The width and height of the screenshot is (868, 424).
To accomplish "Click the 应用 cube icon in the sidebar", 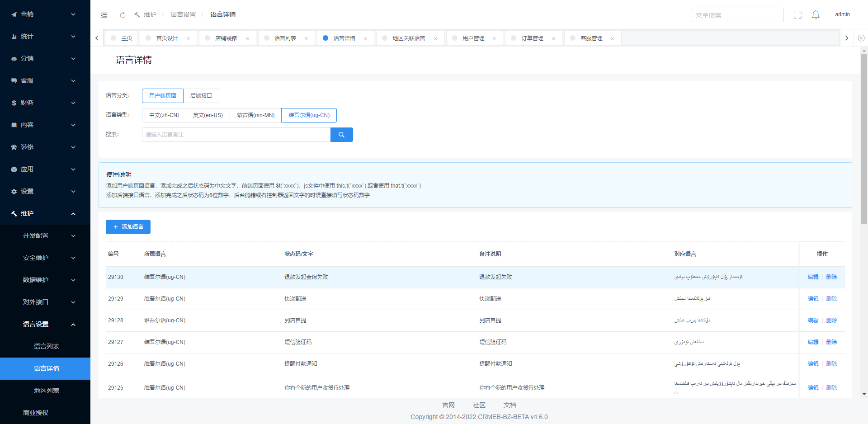I will [x=14, y=170].
